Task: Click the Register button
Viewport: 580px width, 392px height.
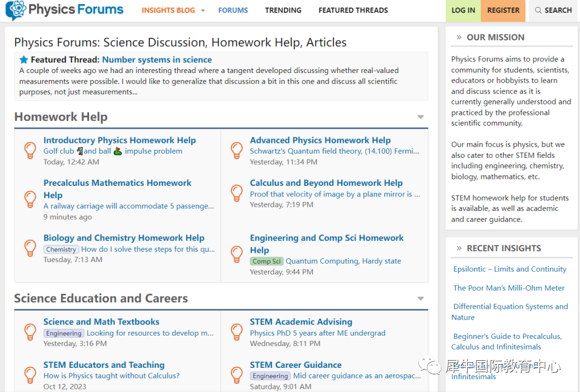Action: 503,10
